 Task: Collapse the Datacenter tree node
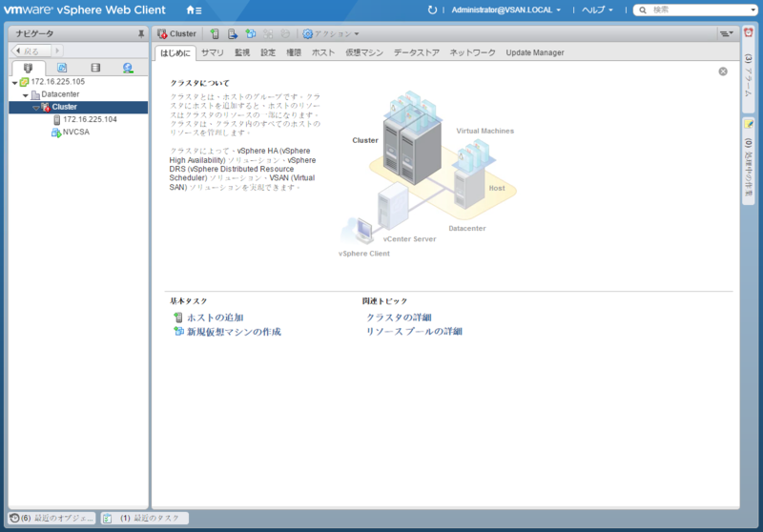tap(26, 95)
